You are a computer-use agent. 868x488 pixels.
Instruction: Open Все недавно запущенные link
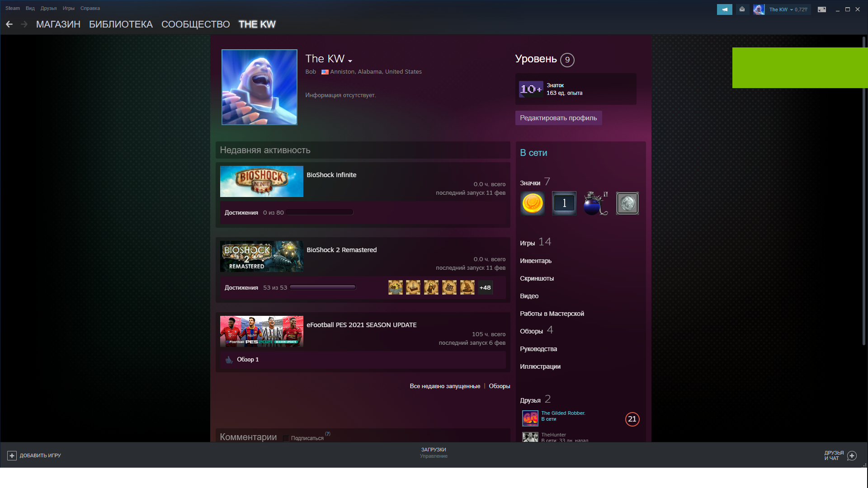pos(445,386)
